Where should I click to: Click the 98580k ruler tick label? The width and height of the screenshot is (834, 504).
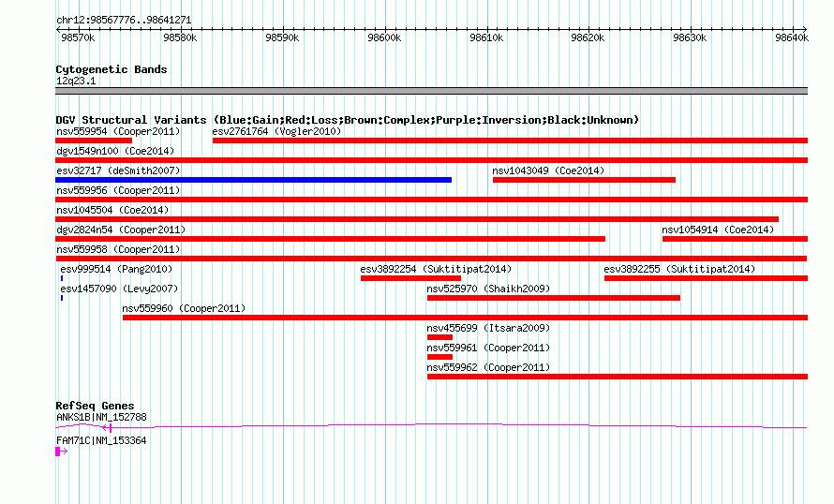tap(180, 37)
